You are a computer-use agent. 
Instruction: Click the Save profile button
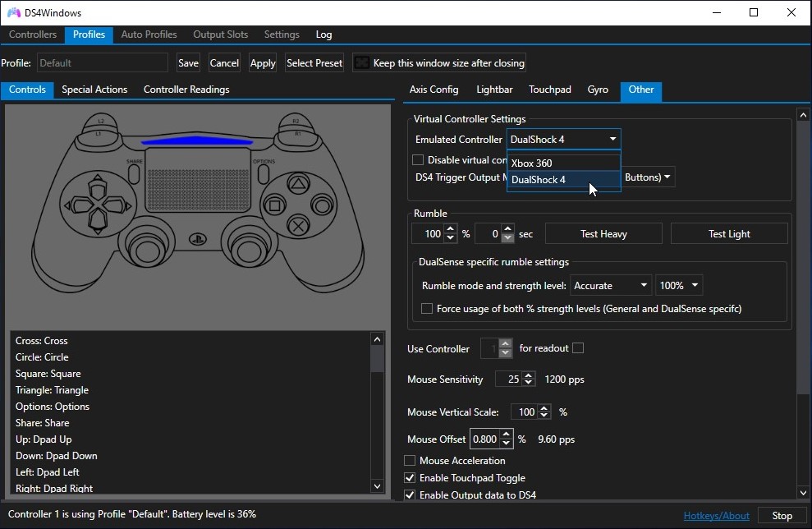pyautogui.click(x=188, y=62)
